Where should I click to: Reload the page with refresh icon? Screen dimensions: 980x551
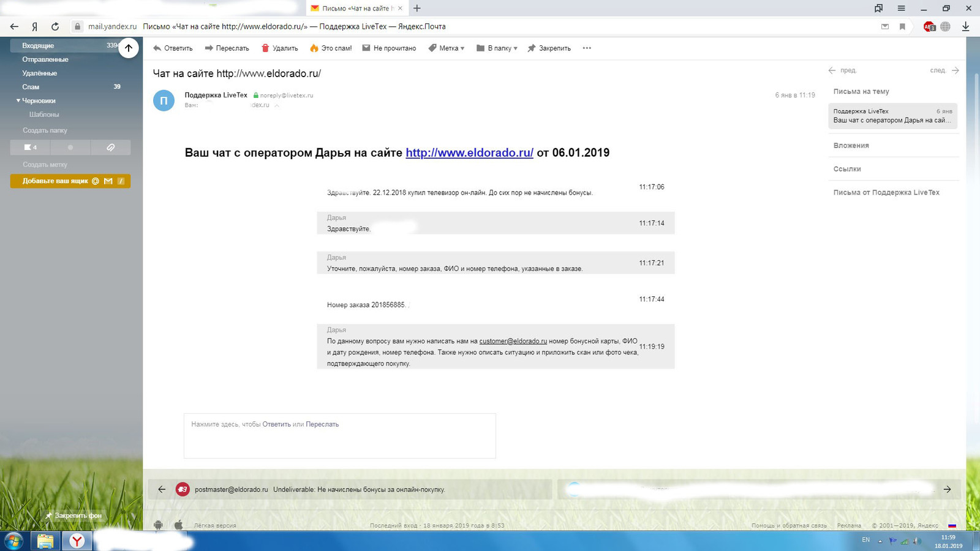[55, 26]
